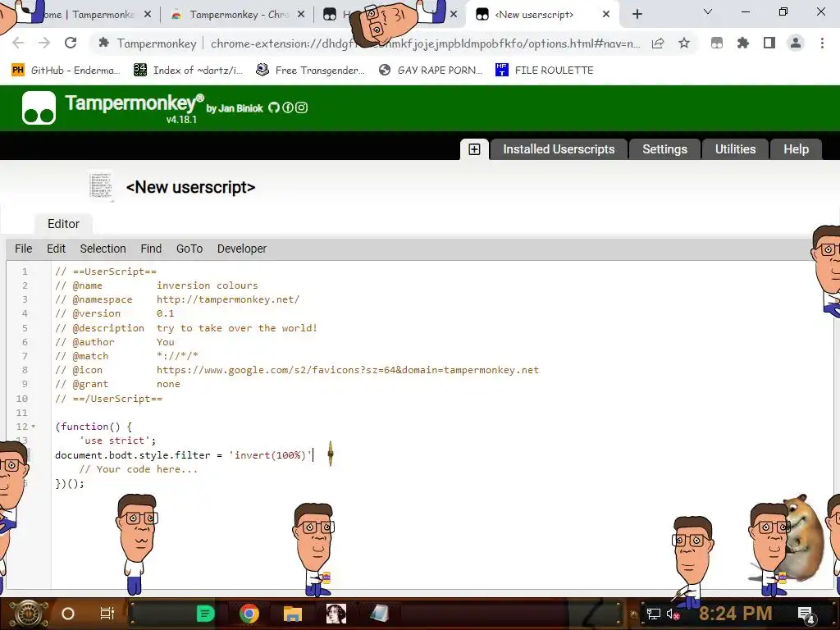Open the Developer menu
Viewport: 840px width, 630px height.
tap(242, 249)
